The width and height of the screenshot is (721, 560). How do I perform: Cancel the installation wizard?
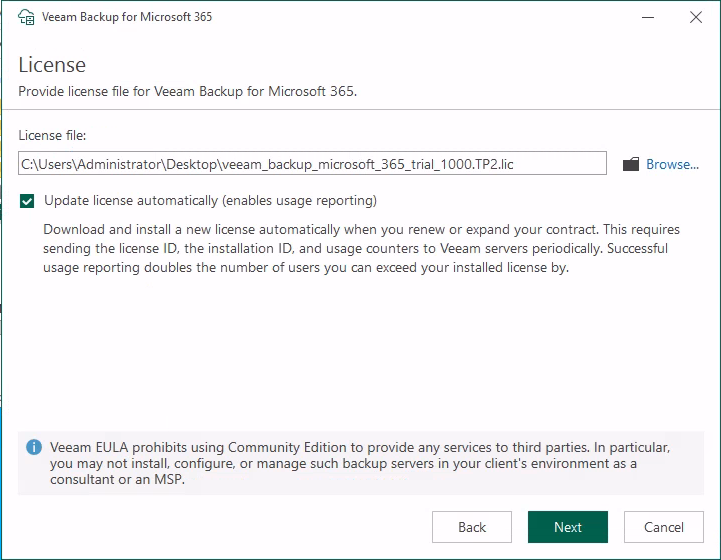point(663,527)
